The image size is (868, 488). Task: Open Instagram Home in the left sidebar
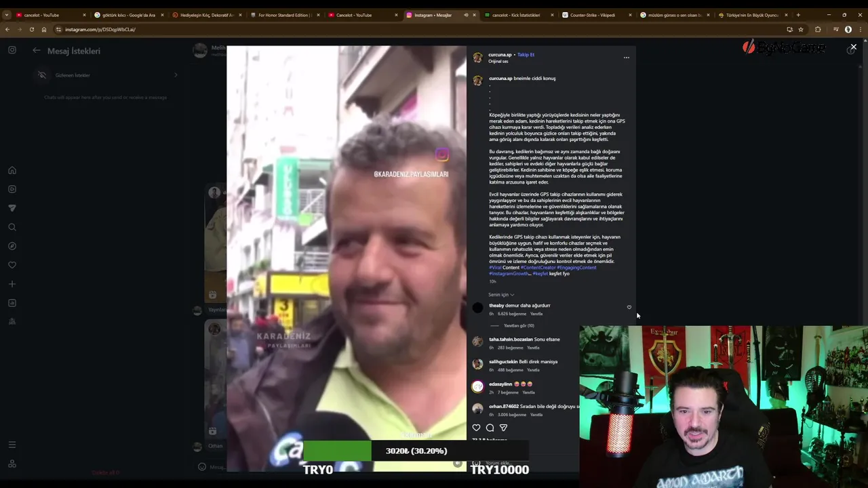(x=12, y=170)
